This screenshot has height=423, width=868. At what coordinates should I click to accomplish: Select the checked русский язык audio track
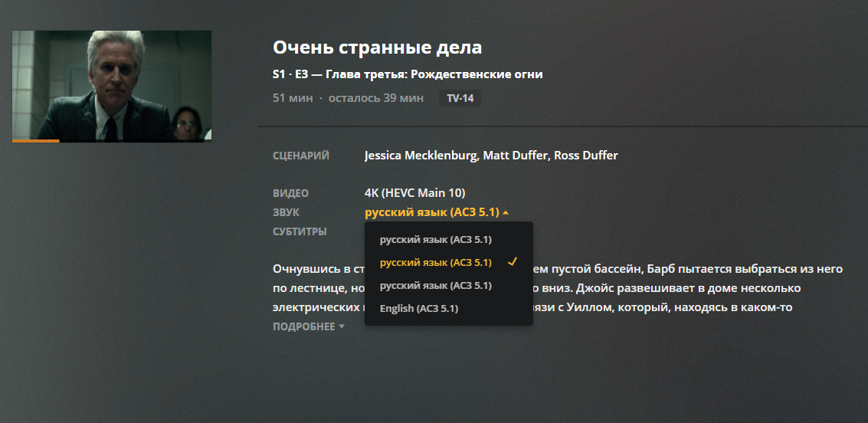pos(449,262)
